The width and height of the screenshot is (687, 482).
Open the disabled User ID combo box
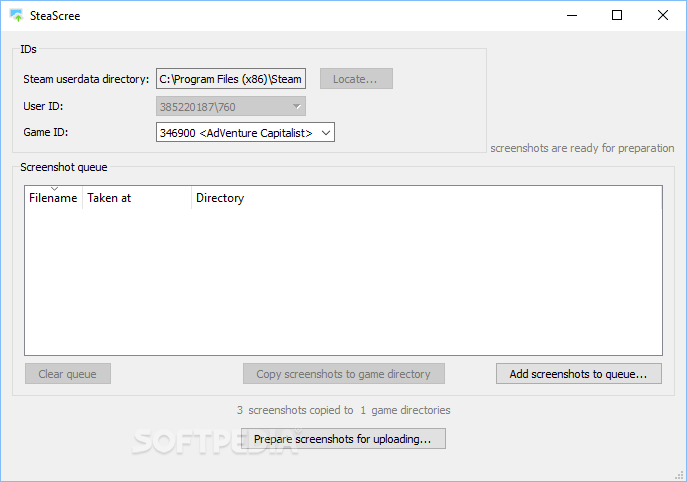(x=231, y=106)
